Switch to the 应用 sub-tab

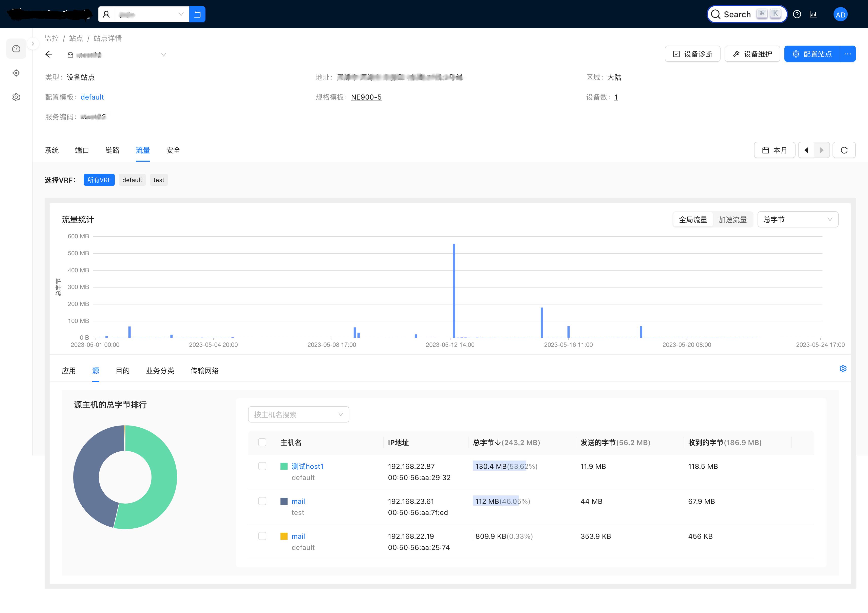tap(68, 371)
